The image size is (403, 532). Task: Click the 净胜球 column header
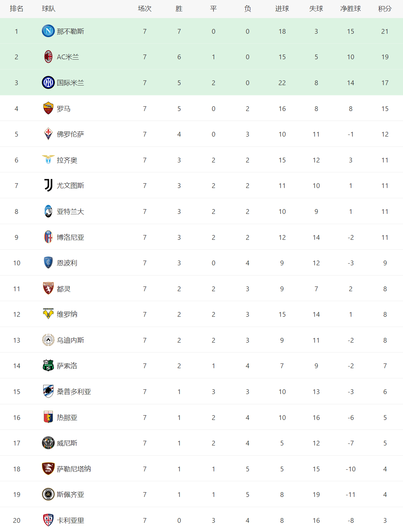coord(351,9)
